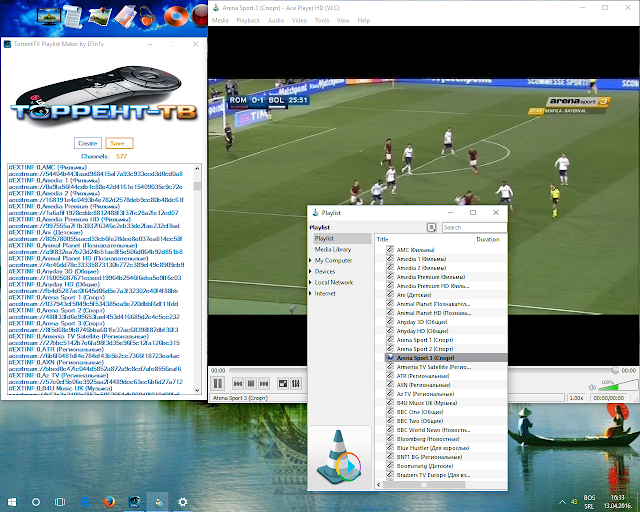Switch to TorrentTV Playlist Maker taskbar icon
This screenshot has height=512, width=640.
(134, 502)
